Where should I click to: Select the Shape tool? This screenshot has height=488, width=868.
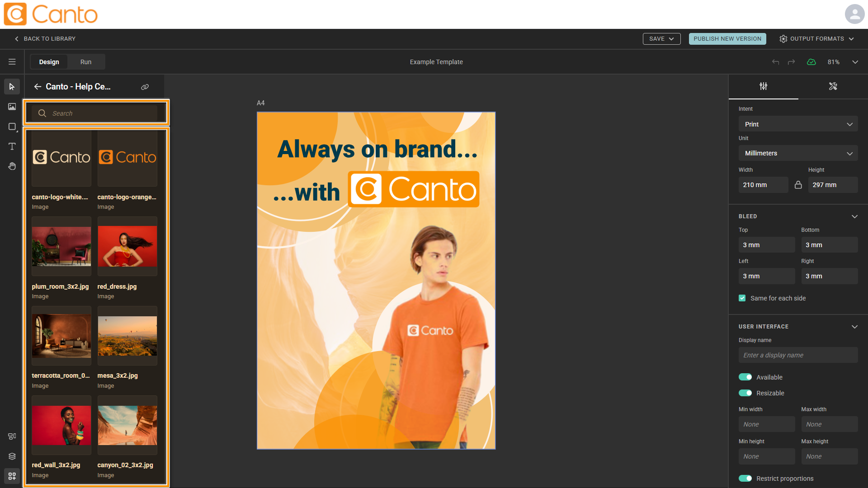[12, 127]
